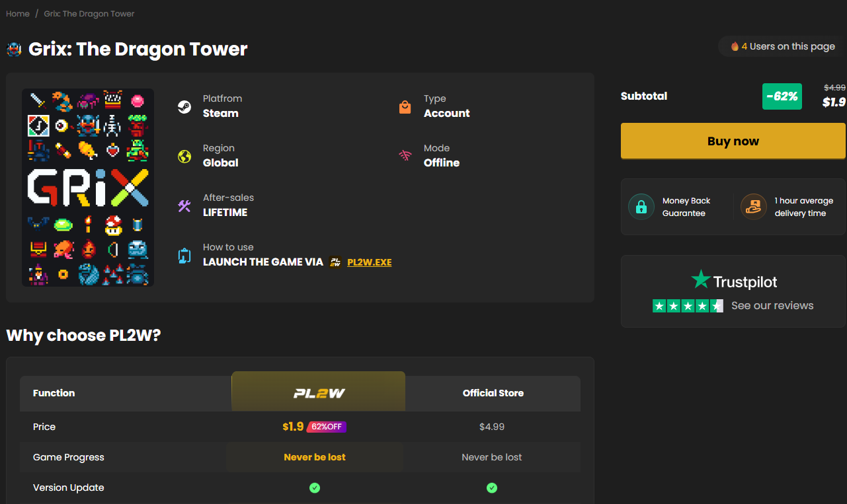Screen dimensions: 847x504
Task: Click the 4 Users on this page badge
Action: [x=782, y=46]
